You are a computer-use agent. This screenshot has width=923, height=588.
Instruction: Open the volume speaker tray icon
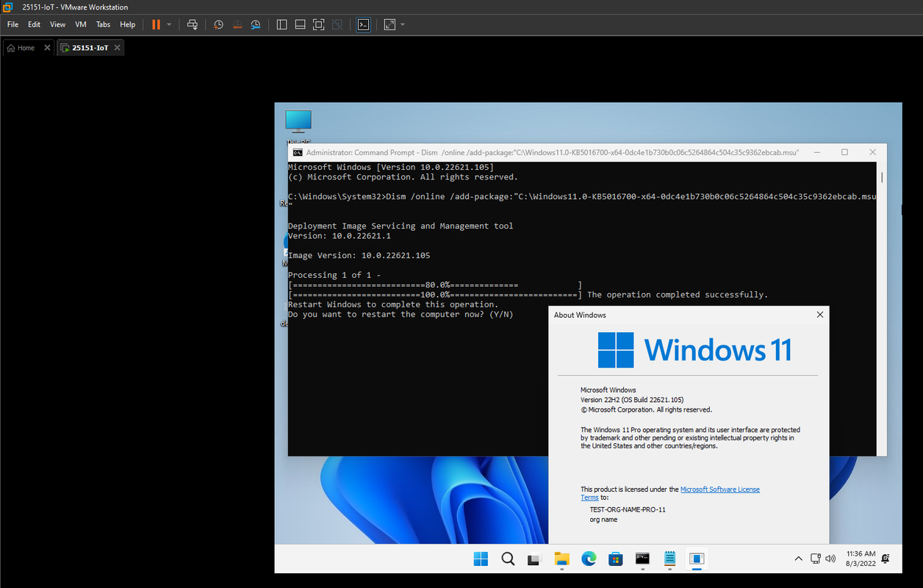tap(830, 559)
